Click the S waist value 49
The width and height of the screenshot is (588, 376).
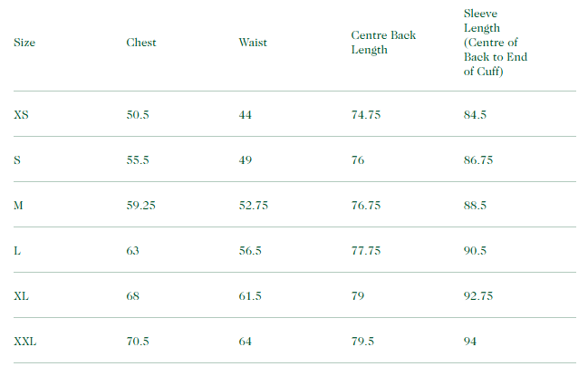click(x=246, y=160)
